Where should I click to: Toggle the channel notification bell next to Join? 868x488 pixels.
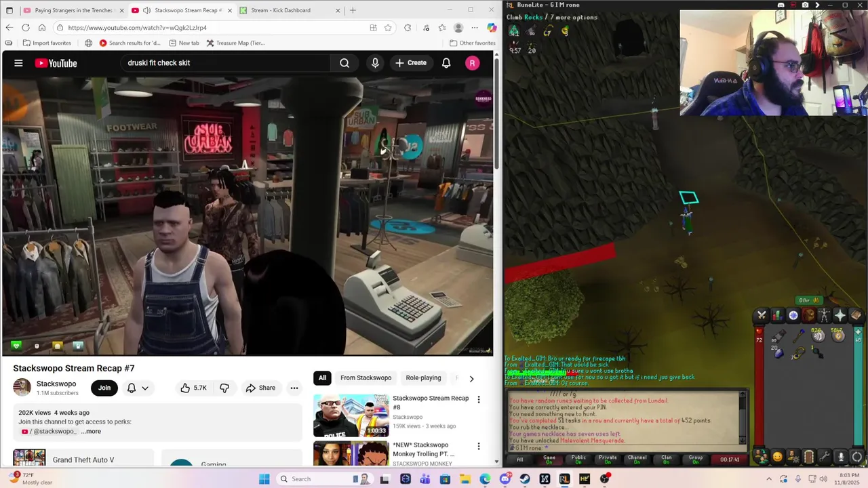tap(132, 388)
